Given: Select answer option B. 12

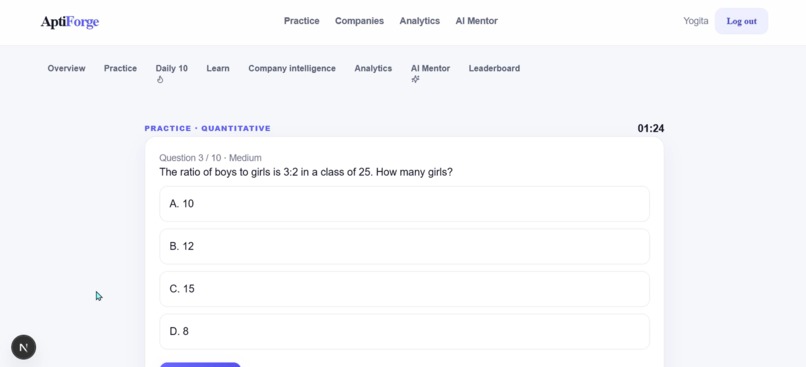Looking at the screenshot, I should click(405, 247).
